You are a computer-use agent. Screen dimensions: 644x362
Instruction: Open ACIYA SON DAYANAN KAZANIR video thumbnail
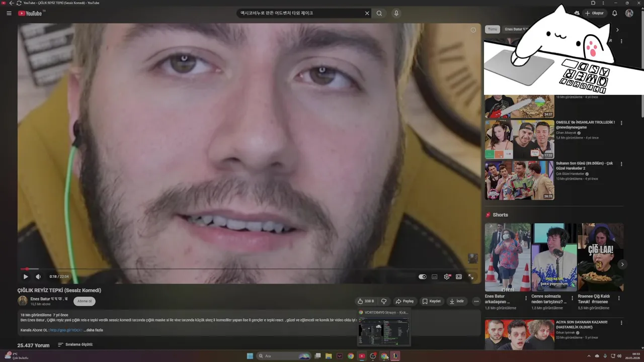[x=519, y=335]
